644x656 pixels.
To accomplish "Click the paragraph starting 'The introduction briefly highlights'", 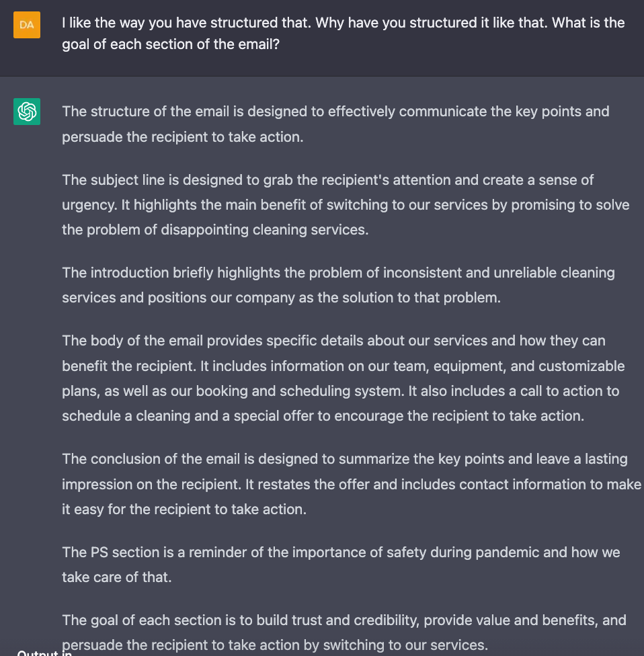I will 338,285.
